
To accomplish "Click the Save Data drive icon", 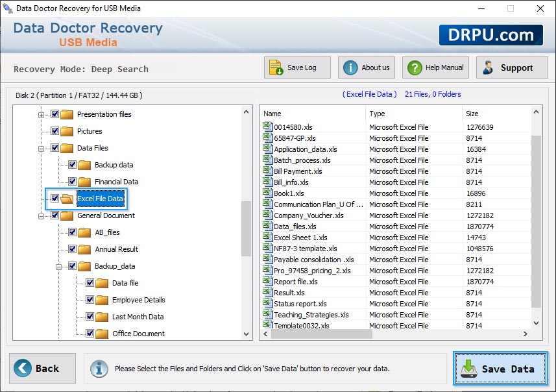I will (x=469, y=368).
